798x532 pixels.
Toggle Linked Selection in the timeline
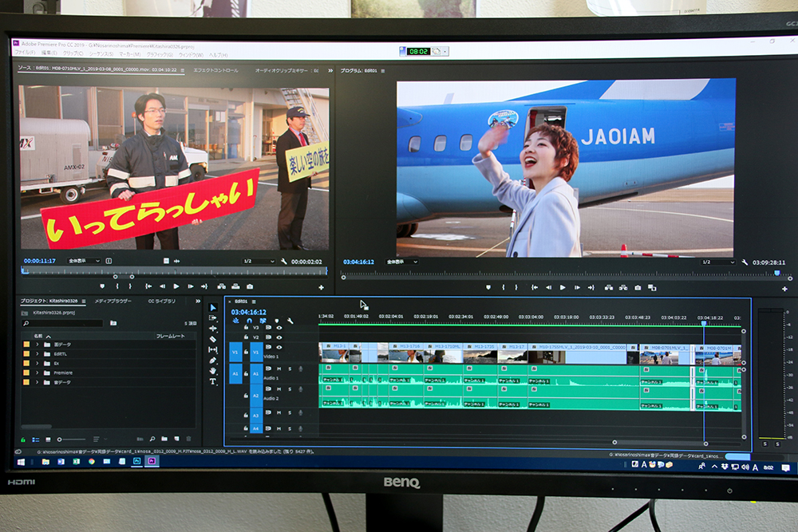[263, 321]
